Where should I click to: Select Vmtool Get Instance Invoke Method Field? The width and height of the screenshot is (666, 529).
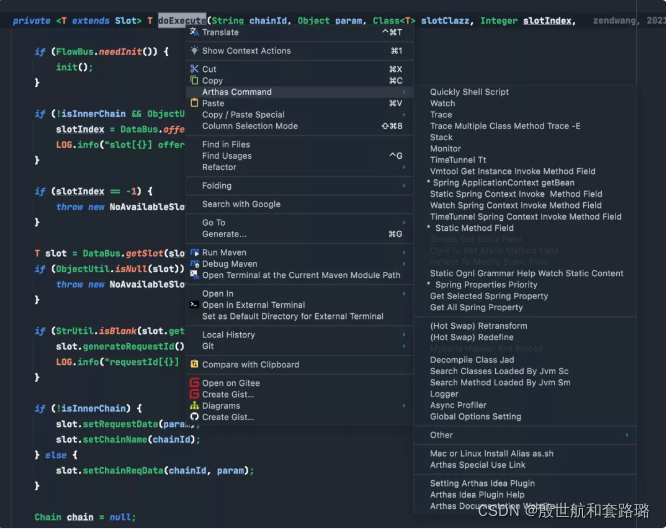525,171
